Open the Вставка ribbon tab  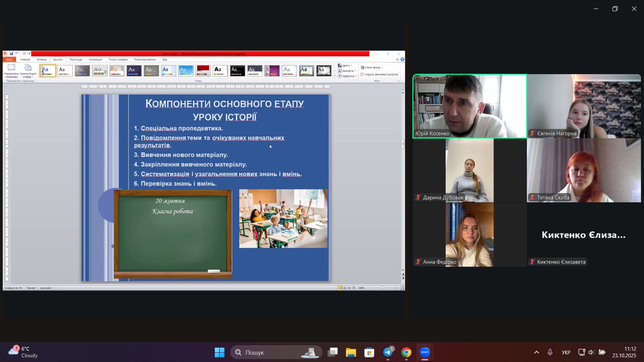[41, 60]
